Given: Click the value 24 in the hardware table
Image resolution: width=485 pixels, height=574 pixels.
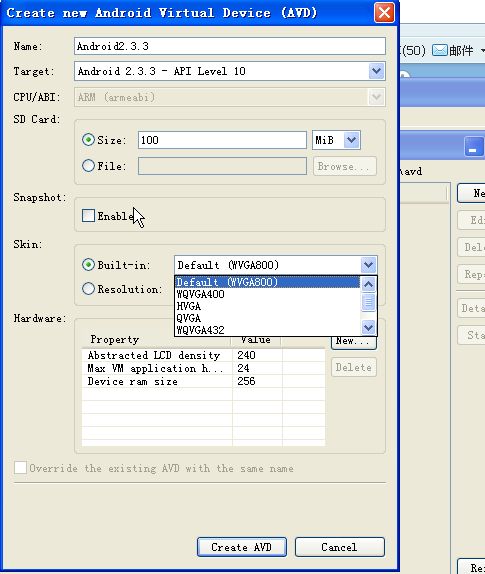Looking at the screenshot, I should 243,368.
